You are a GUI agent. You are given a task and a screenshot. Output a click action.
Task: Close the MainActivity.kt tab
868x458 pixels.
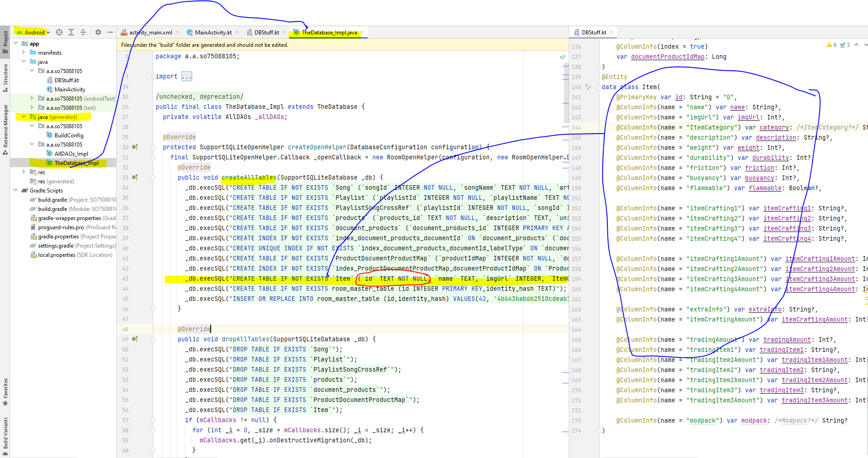(237, 33)
